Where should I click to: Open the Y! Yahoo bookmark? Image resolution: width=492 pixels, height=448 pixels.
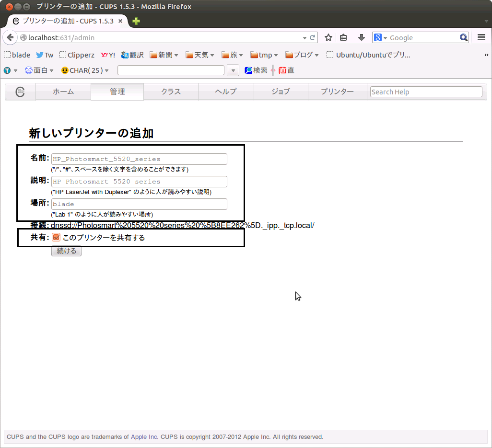coord(107,55)
